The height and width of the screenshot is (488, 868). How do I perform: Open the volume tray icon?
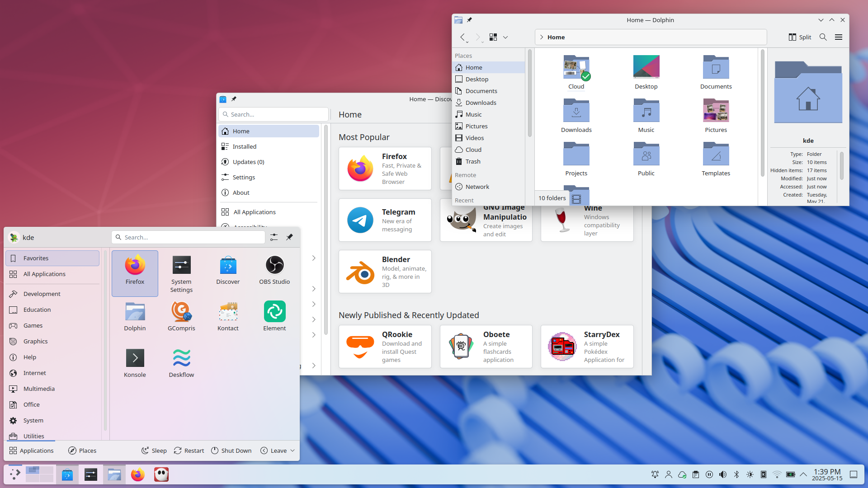coord(723,474)
